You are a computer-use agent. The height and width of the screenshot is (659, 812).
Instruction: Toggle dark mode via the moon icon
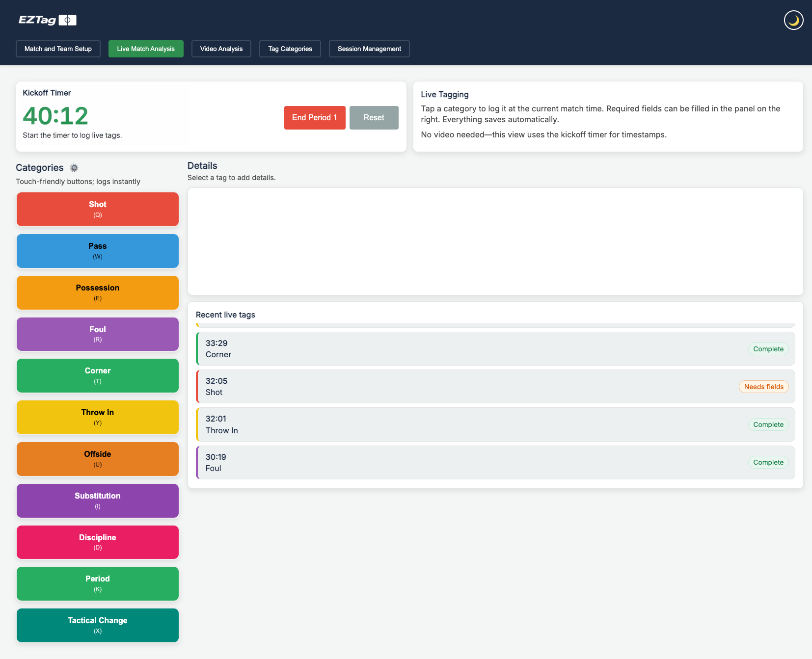(x=793, y=20)
